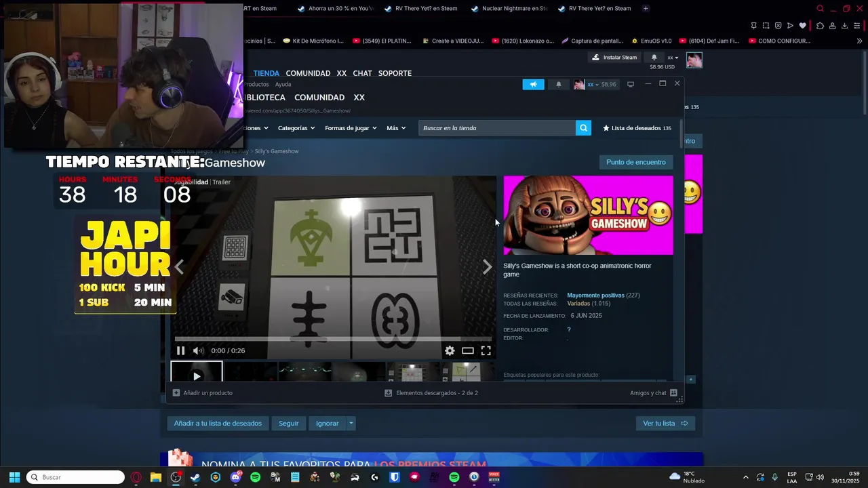Open video settings gear in trailer player
Screen dimensions: 868x488
(x=450, y=350)
